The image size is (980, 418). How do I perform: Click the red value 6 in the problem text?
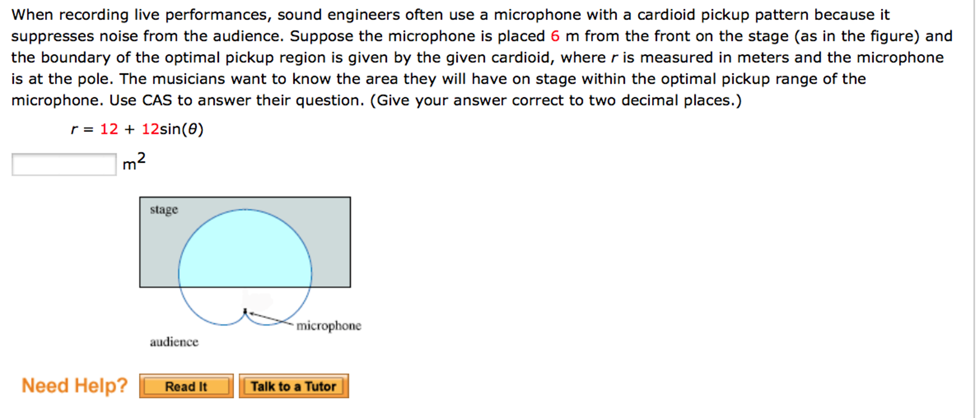tap(555, 36)
